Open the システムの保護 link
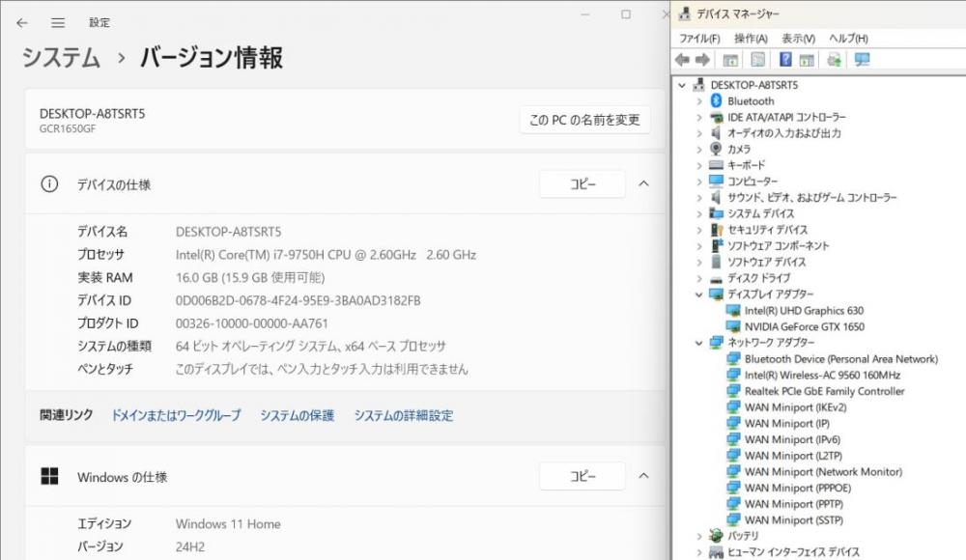Image resolution: width=966 pixels, height=560 pixels. tap(297, 415)
